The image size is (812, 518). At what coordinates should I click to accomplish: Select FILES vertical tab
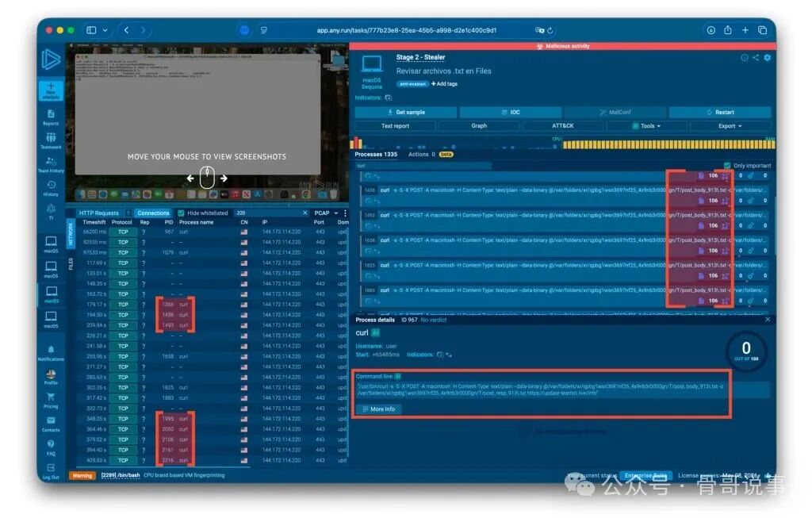pos(71,263)
